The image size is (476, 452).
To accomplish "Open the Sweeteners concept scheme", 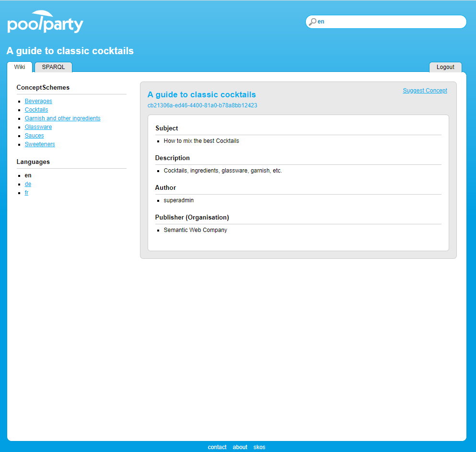I will tap(40, 144).
